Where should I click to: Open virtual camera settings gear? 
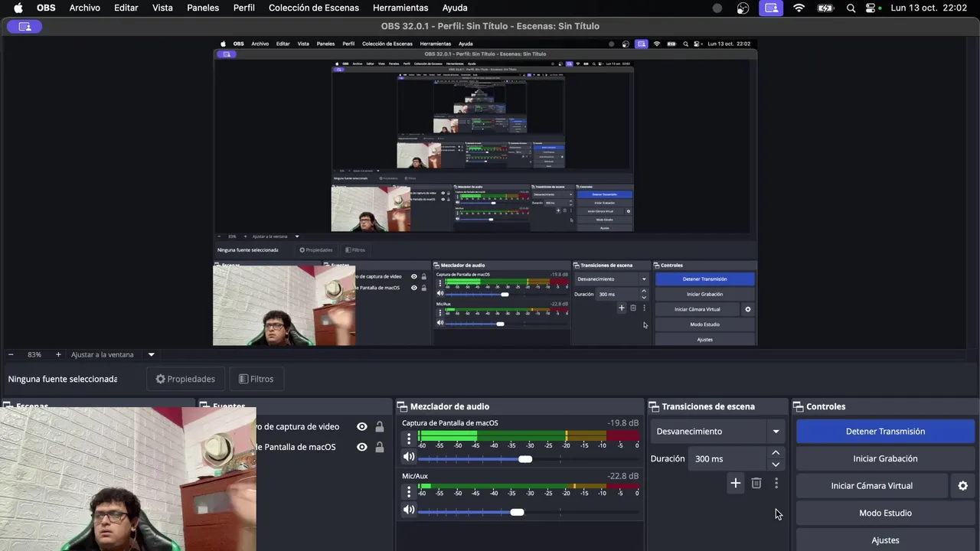coord(963,486)
